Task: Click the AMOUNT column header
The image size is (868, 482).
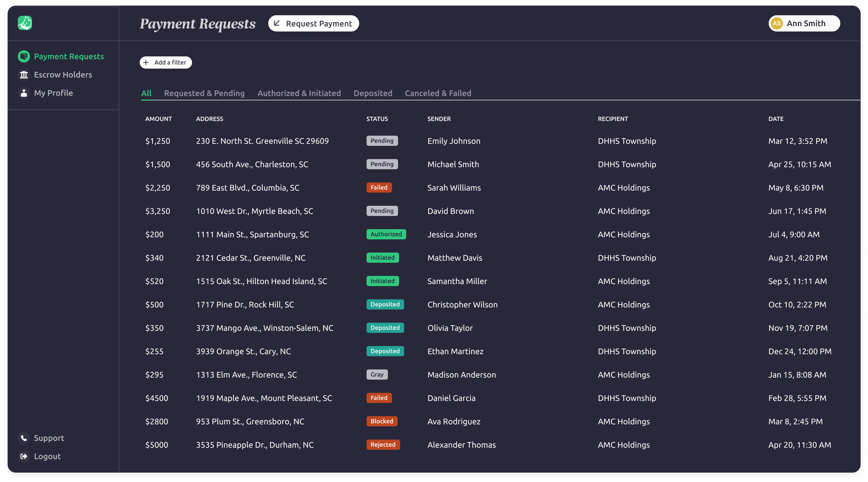Action: click(159, 119)
